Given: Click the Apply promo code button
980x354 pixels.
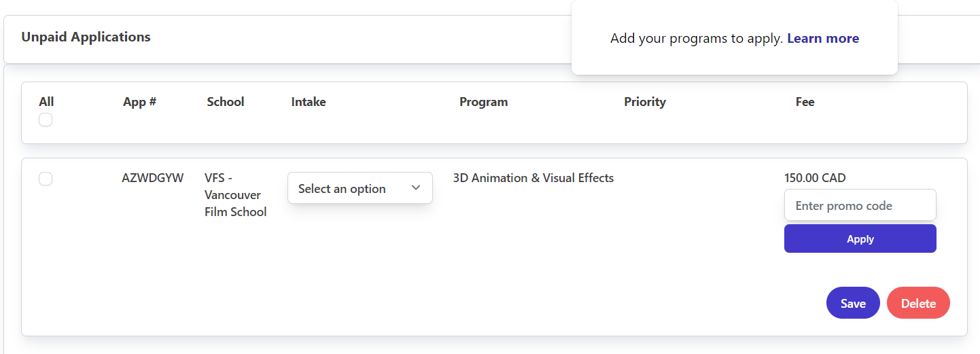Looking at the screenshot, I should [860, 238].
